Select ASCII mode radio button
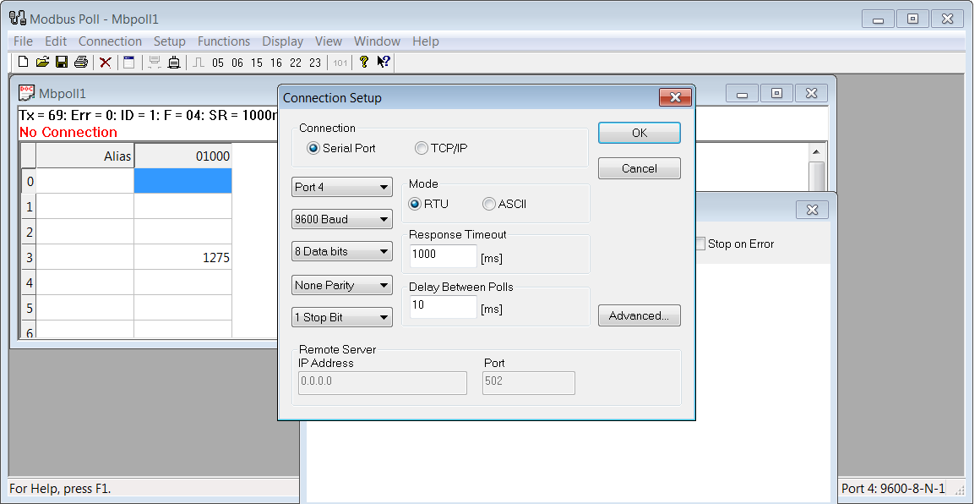 489,204
